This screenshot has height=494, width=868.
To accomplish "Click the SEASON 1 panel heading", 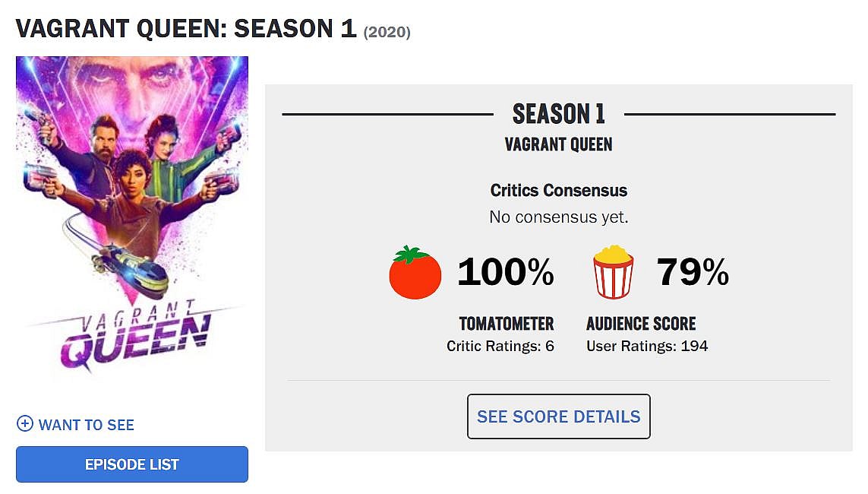I will point(559,114).
